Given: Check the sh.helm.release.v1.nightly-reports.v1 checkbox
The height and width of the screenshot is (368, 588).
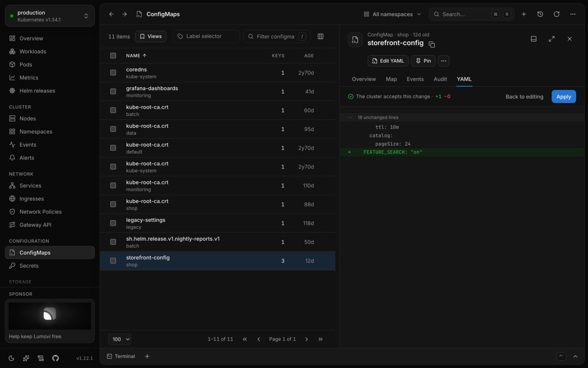Looking at the screenshot, I should pyautogui.click(x=113, y=242).
